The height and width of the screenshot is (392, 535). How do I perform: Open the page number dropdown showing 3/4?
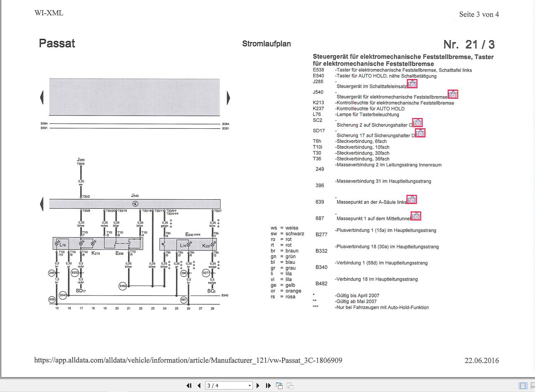(x=250, y=385)
